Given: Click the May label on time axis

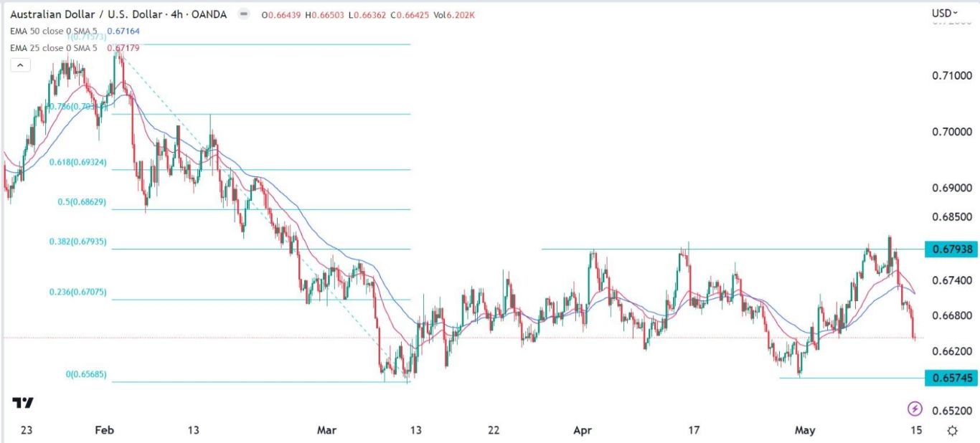Looking at the screenshot, I should [805, 430].
